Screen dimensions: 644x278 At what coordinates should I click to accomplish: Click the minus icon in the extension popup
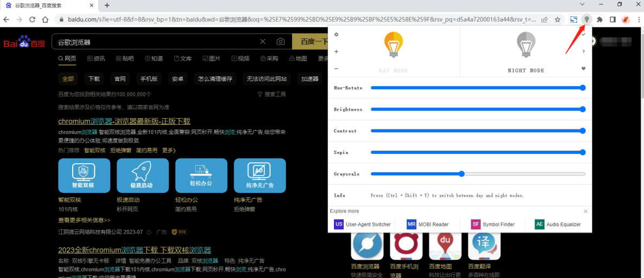coord(336,69)
